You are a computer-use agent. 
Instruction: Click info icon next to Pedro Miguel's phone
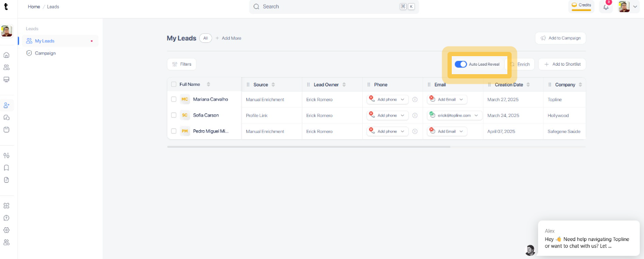click(x=415, y=131)
